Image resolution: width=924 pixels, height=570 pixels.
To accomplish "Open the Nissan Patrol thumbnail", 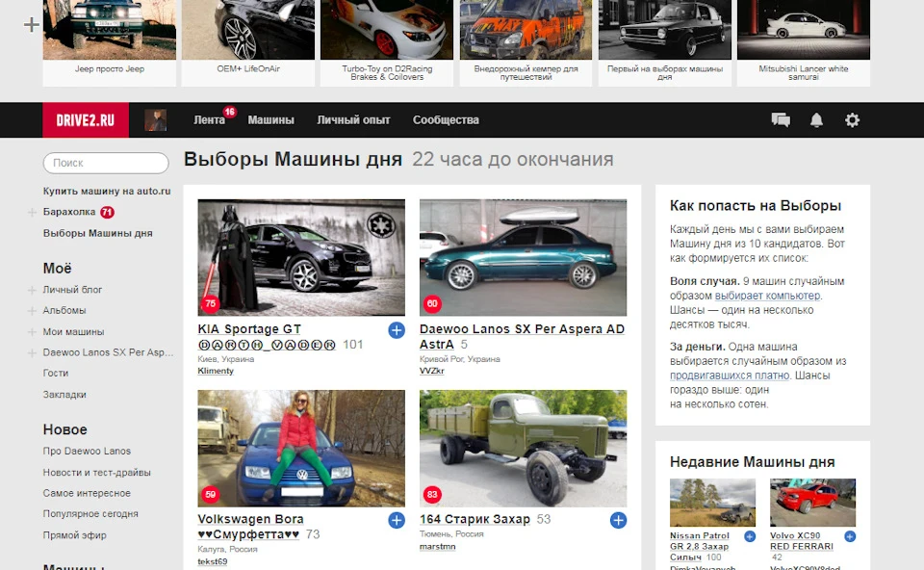I will click(712, 503).
